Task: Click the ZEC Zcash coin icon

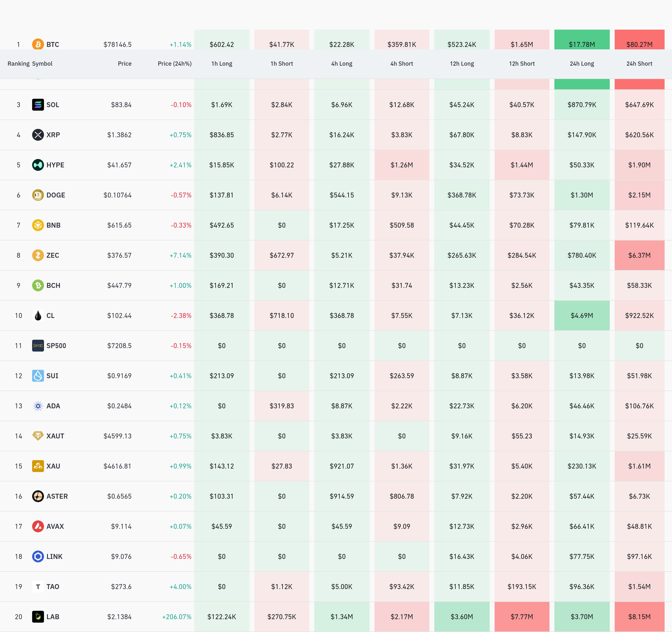Action: coord(38,255)
